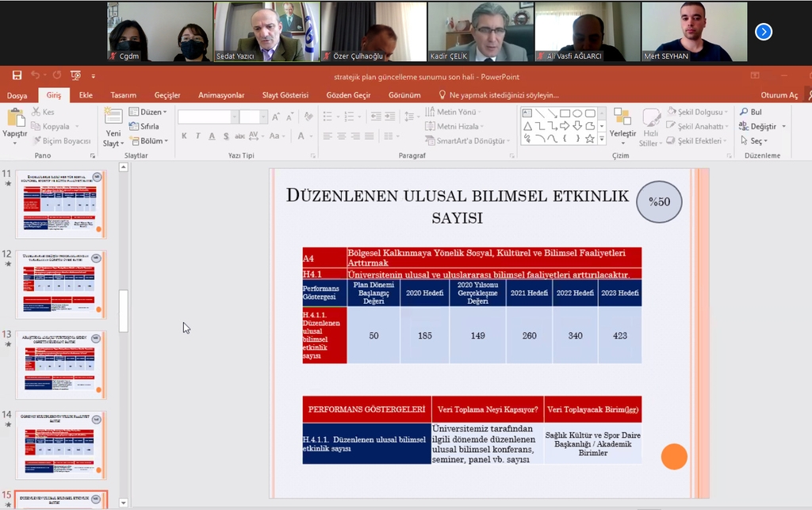
Task: Select slide 13 thumbnail in panel
Action: 60,365
